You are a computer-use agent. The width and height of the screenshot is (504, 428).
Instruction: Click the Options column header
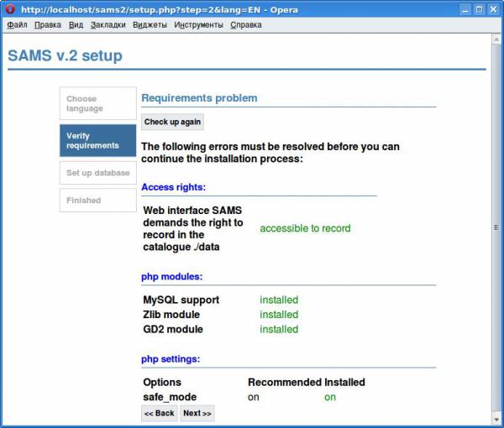162,383
